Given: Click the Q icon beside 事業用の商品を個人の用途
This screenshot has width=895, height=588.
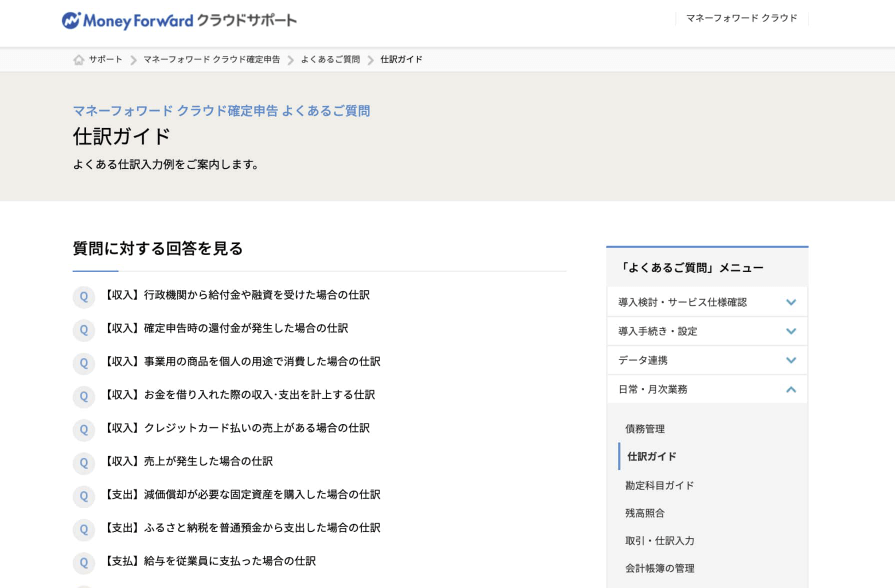Looking at the screenshot, I should tap(84, 363).
